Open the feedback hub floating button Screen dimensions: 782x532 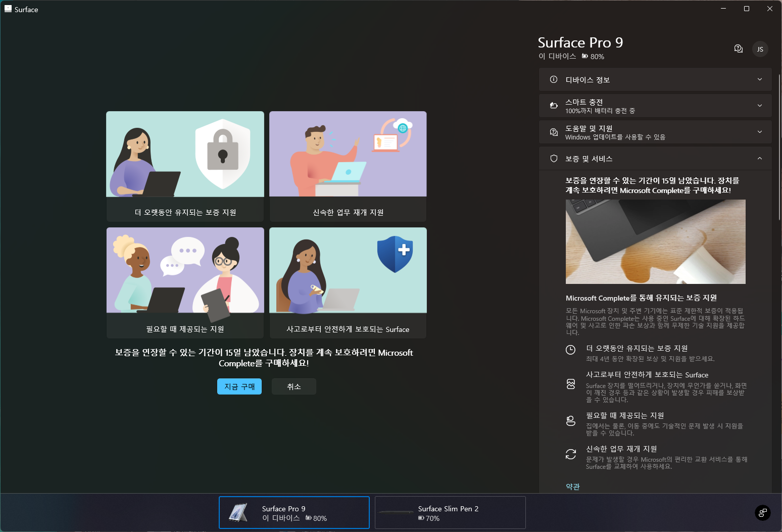762,513
